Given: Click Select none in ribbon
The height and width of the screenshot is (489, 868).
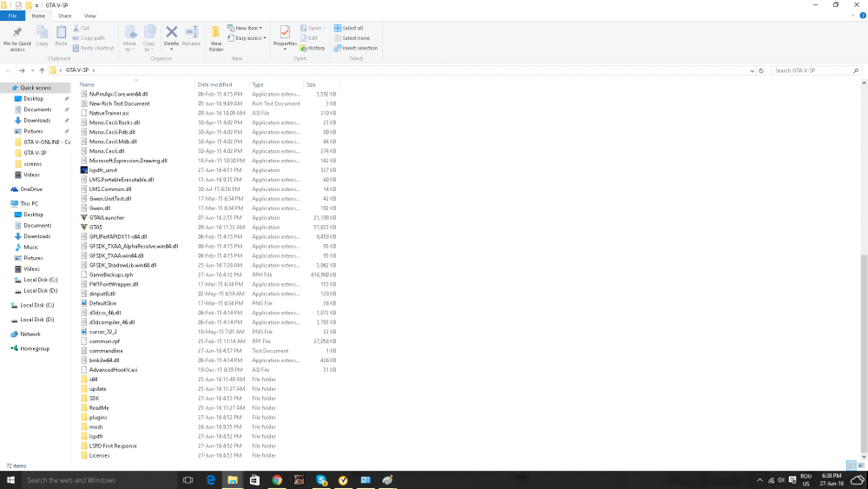Looking at the screenshot, I should coord(352,38).
